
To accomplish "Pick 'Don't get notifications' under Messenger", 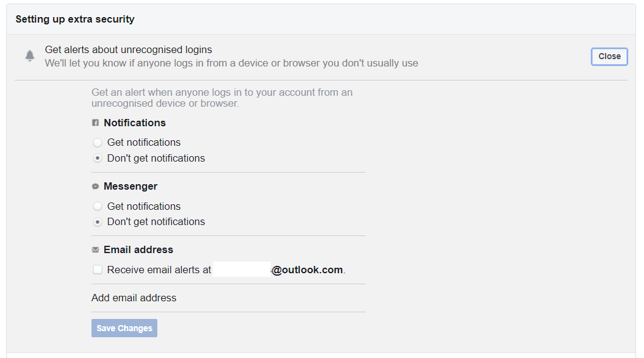I will [98, 222].
